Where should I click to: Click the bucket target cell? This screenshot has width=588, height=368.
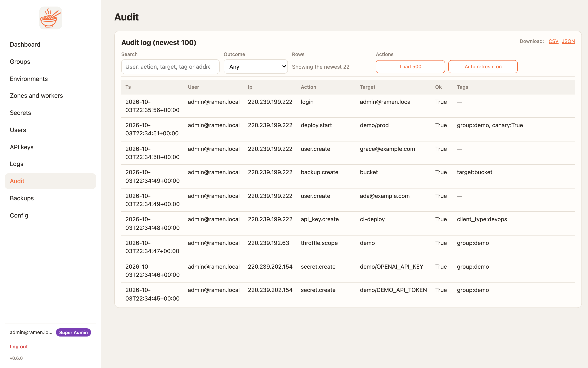tap(369, 172)
